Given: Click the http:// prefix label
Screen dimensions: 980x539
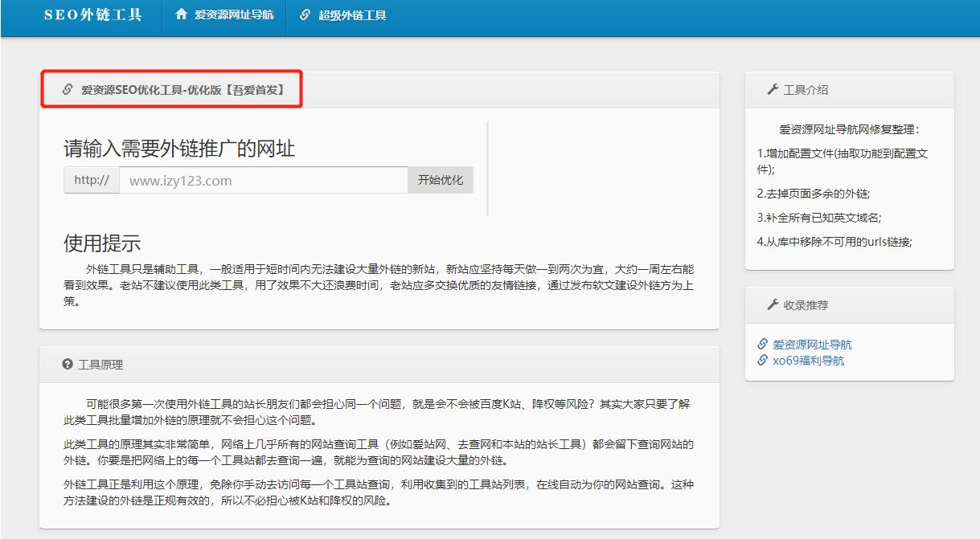Looking at the screenshot, I should (x=92, y=180).
